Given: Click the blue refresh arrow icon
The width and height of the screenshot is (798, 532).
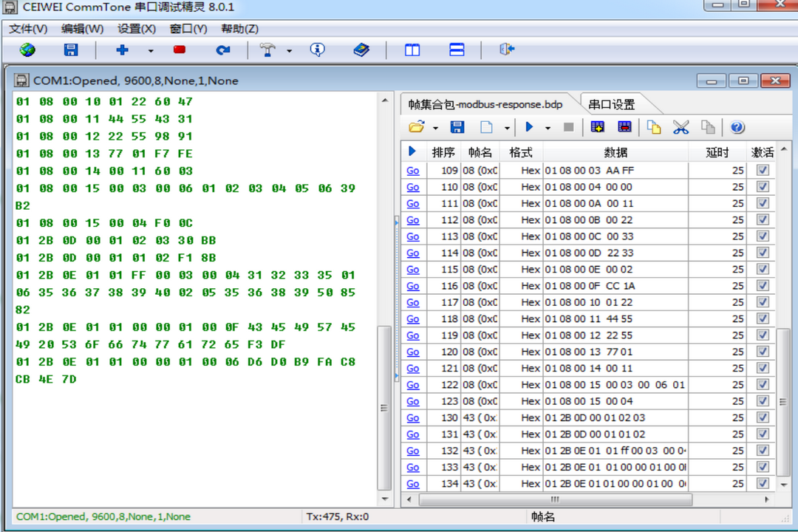Looking at the screenshot, I should pyautogui.click(x=222, y=50).
